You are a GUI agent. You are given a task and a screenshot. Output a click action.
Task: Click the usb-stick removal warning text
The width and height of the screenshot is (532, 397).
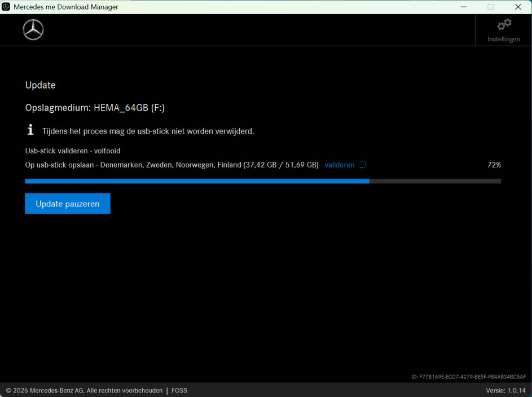[148, 131]
